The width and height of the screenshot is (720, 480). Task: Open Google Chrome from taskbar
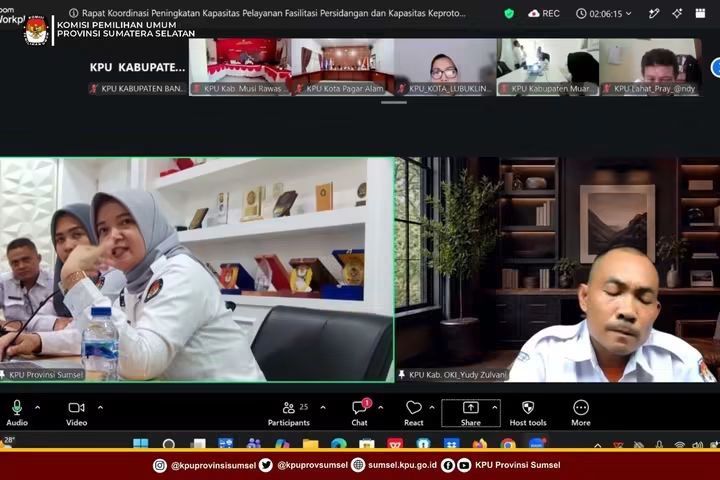click(508, 444)
